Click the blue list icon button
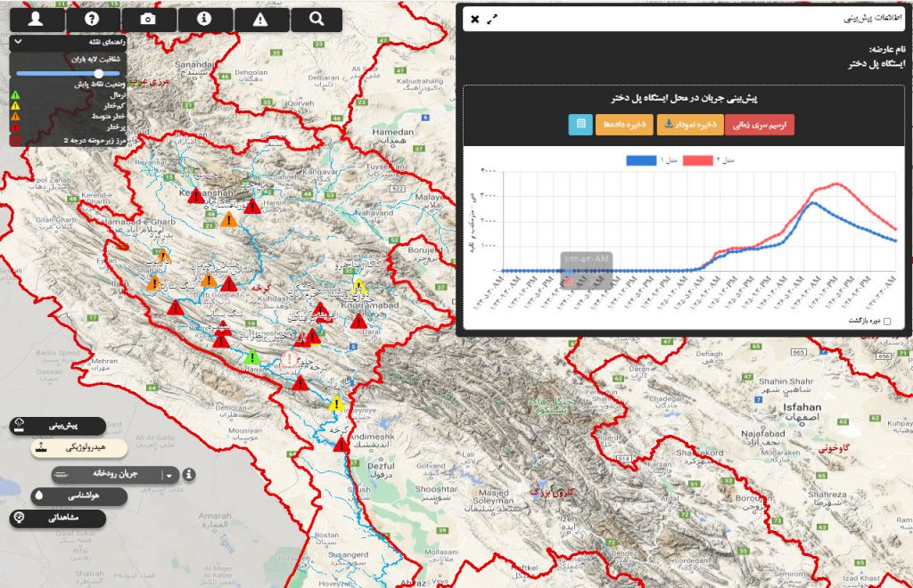The image size is (913, 588). point(580,125)
